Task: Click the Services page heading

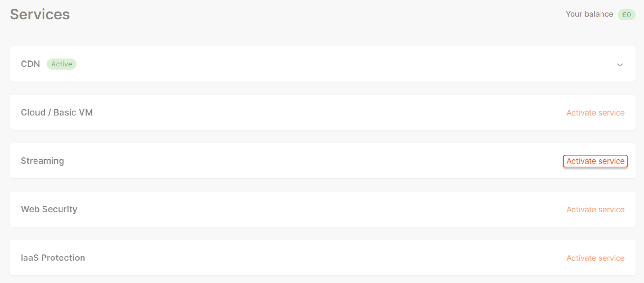Action: click(39, 14)
